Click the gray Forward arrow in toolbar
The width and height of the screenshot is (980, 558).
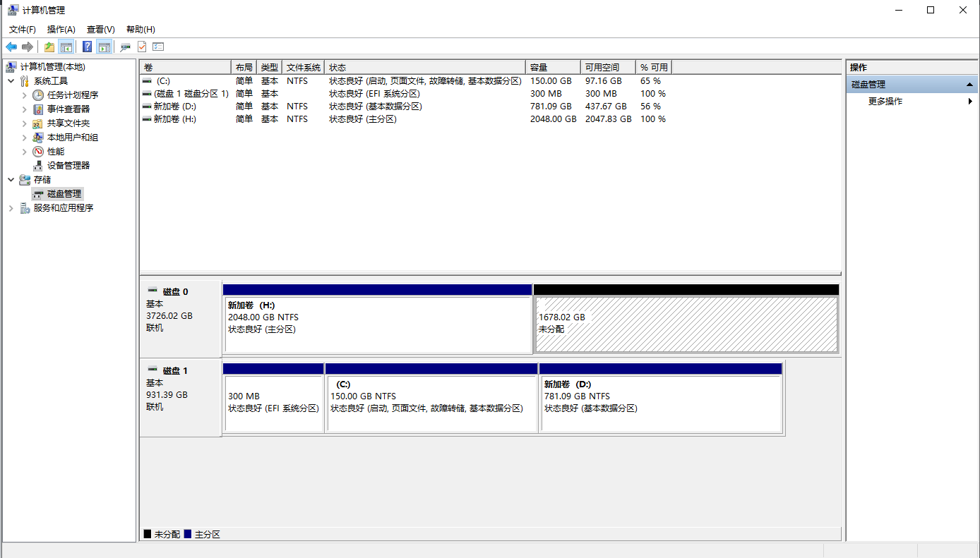point(28,47)
